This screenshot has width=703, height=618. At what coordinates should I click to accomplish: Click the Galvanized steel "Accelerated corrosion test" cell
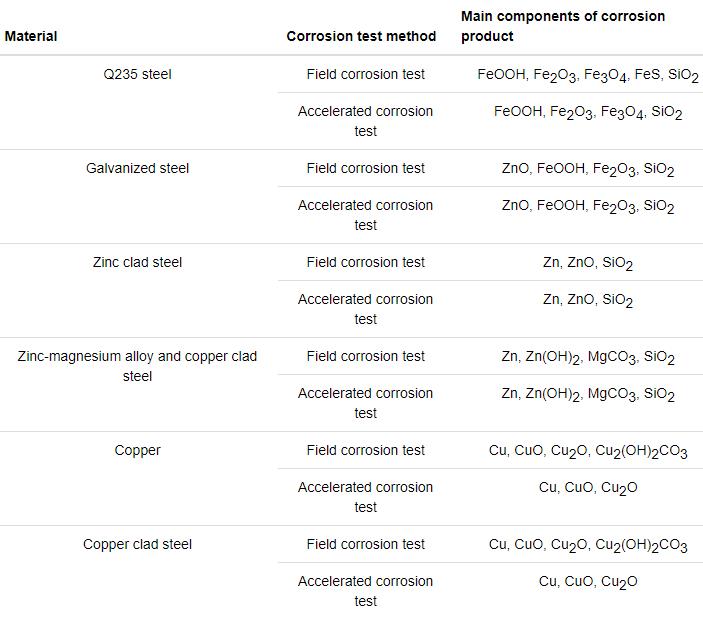point(365,215)
